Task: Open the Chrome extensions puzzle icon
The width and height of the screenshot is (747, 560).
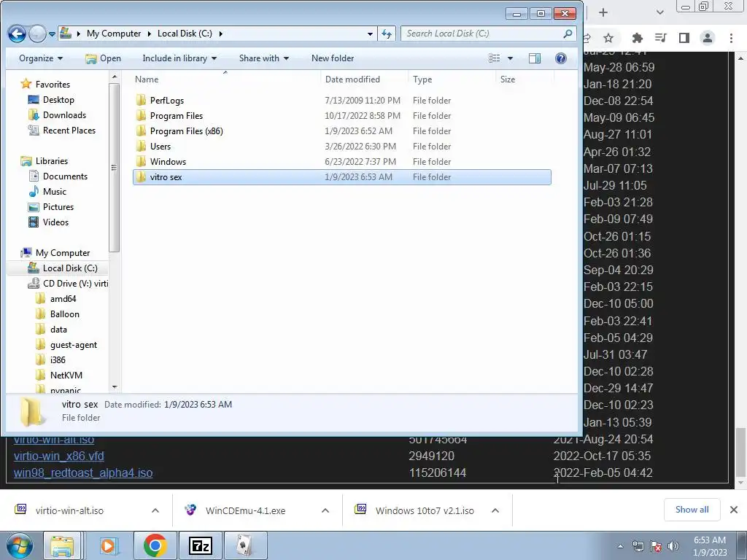Action: [x=637, y=38]
